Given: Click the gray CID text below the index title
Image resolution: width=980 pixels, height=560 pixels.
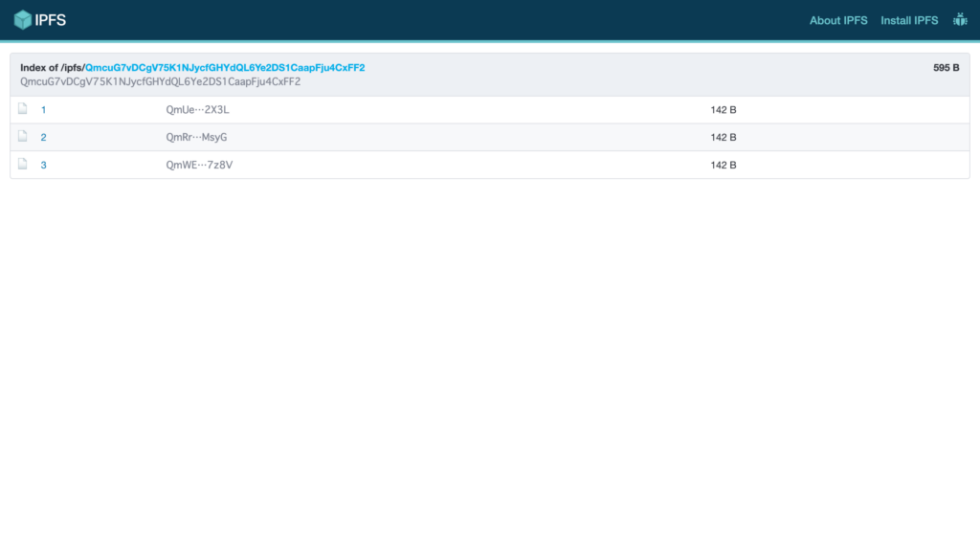Looking at the screenshot, I should pos(160,82).
